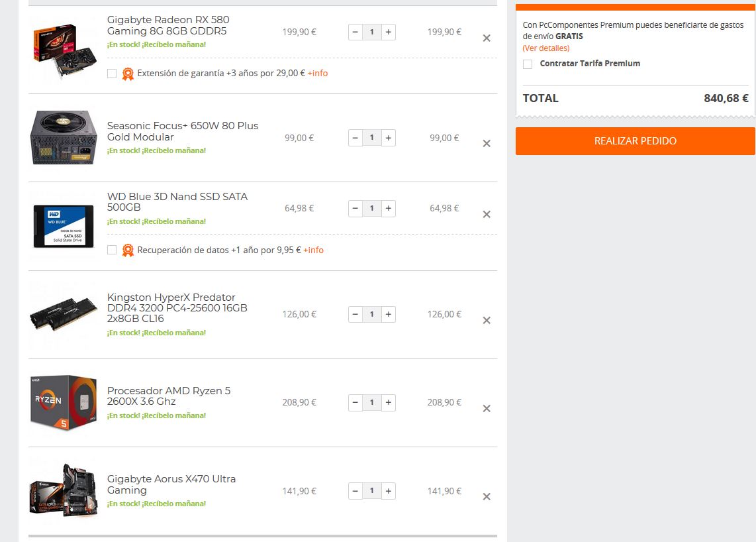This screenshot has width=756, height=542.
Task: Open Gigabyte Radeon RX 580 product link
Action: point(168,26)
